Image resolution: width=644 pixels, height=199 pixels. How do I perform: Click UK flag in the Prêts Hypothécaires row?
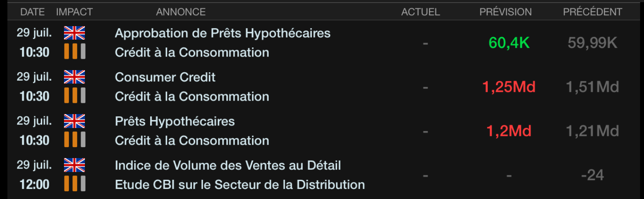click(74, 121)
